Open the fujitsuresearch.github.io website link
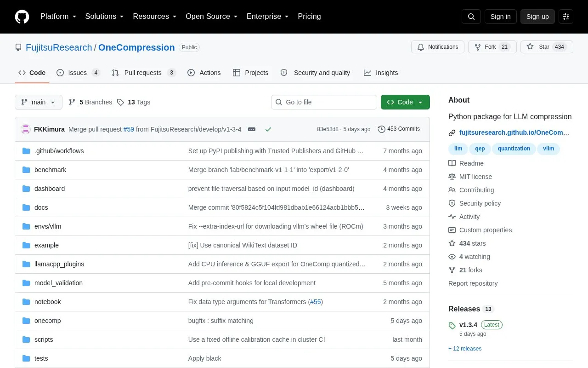The height and width of the screenshot is (368, 588). pyautogui.click(x=514, y=132)
